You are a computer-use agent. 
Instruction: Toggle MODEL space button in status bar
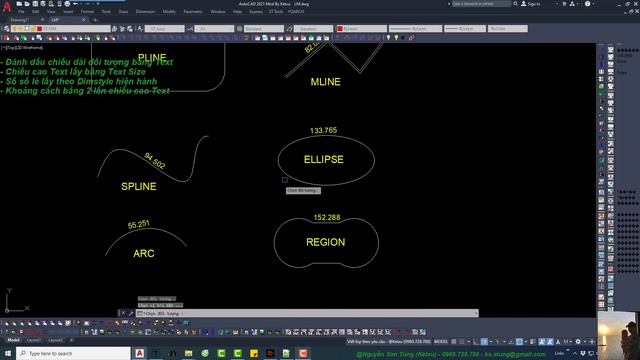pos(441,342)
